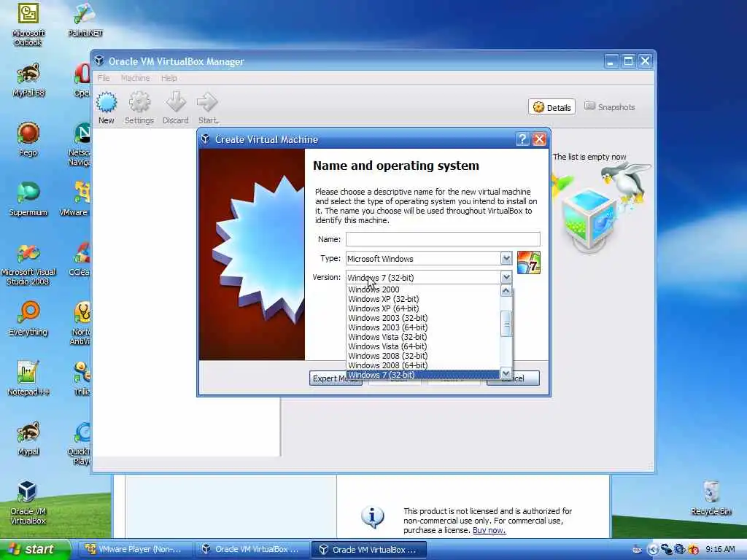Viewport: 747px width, 560px height.
Task: Choose Windows 2008 (32-bit) version
Action: pyautogui.click(x=423, y=356)
